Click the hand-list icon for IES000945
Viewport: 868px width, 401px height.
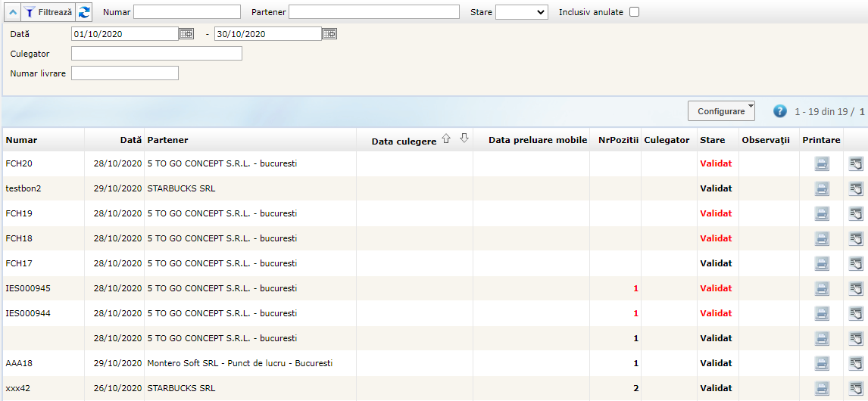coord(856,288)
